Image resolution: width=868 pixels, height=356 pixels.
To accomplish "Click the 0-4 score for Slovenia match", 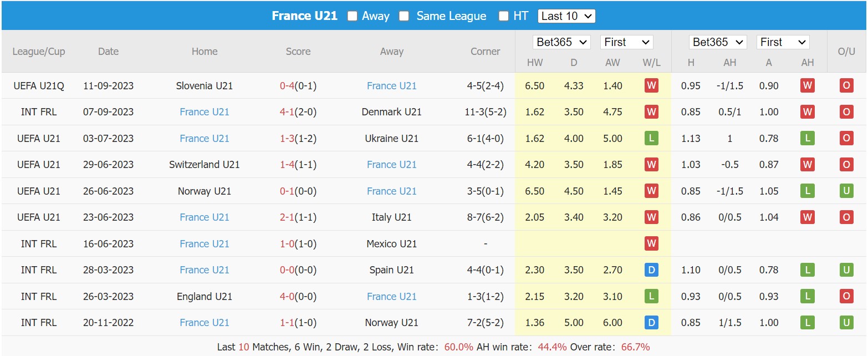I will (287, 86).
